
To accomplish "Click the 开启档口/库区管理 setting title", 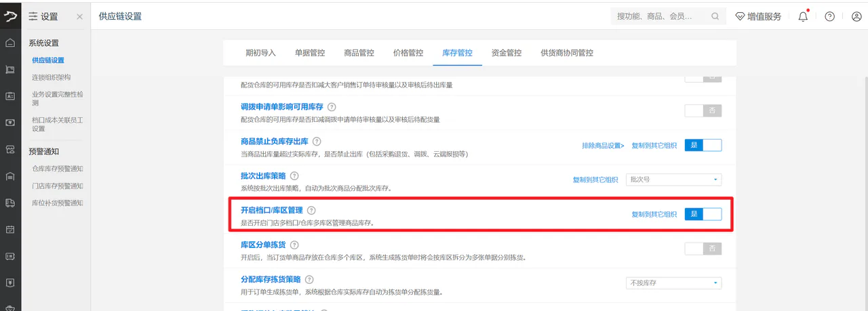I will [272, 211].
